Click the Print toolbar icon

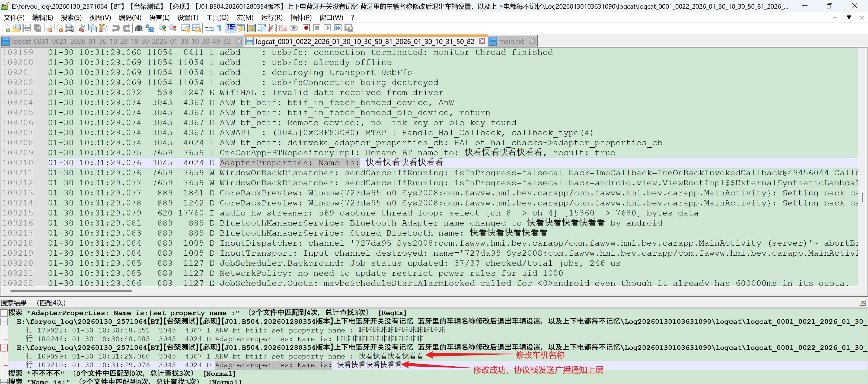coord(69,28)
